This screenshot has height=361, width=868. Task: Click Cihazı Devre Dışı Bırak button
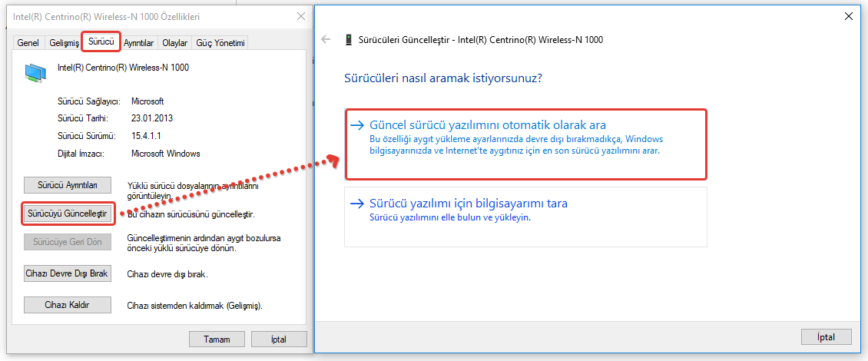pyautogui.click(x=68, y=273)
